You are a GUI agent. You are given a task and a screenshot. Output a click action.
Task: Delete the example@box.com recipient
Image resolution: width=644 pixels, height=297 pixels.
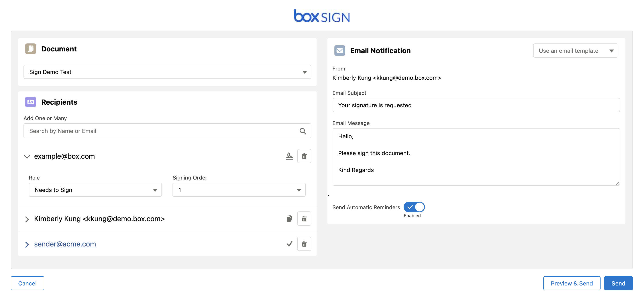pyautogui.click(x=304, y=156)
